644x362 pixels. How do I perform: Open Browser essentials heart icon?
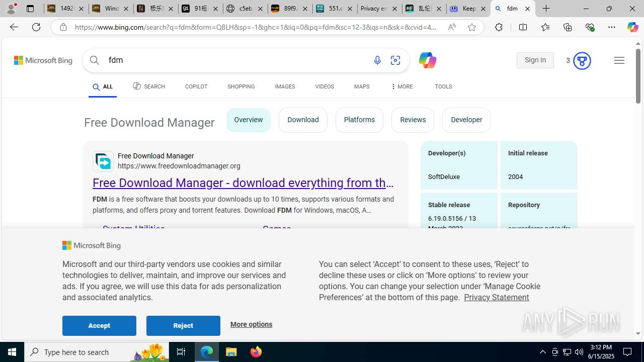pyautogui.click(x=590, y=27)
